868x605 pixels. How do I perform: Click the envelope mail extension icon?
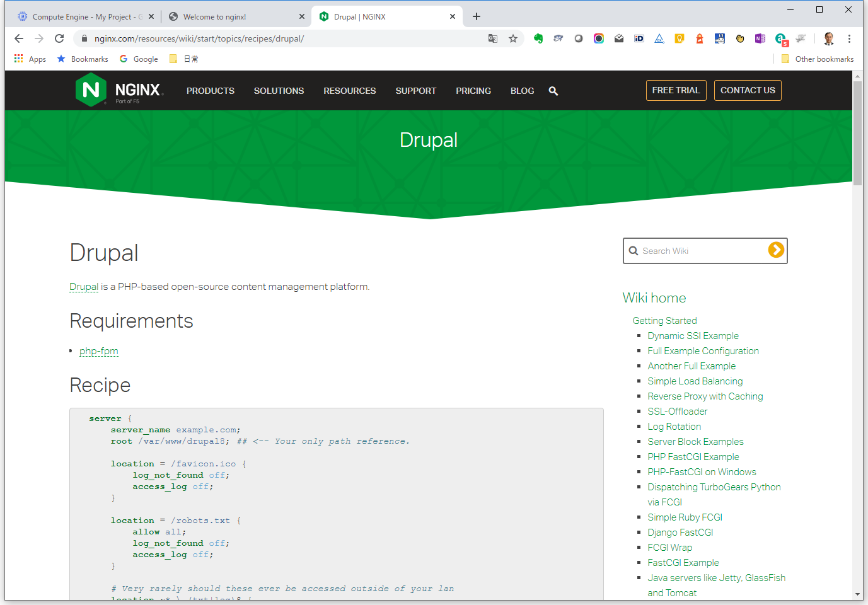(619, 38)
